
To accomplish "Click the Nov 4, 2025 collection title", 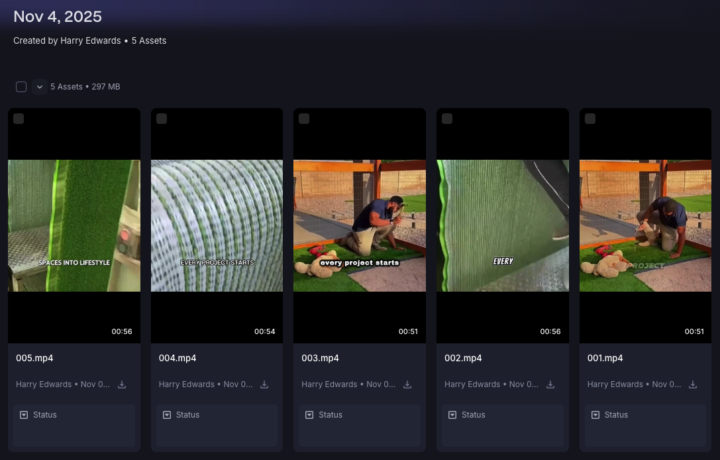I will (x=57, y=17).
